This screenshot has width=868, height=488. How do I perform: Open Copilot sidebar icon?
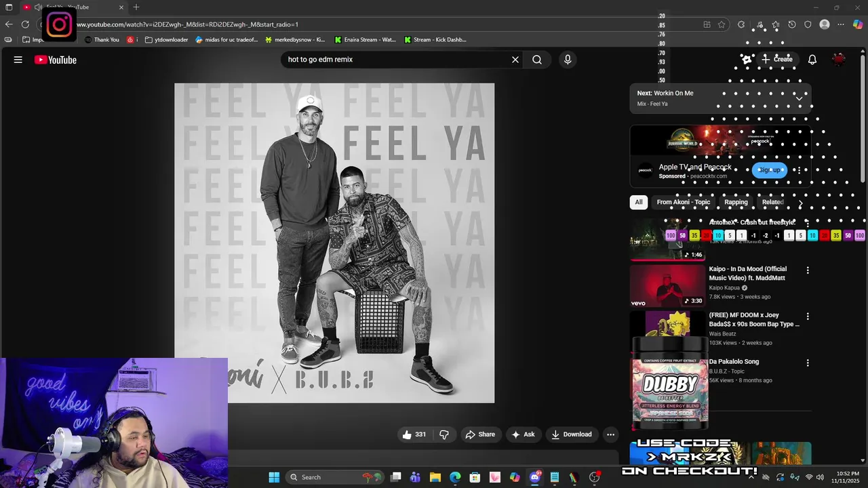pyautogui.click(x=858, y=24)
